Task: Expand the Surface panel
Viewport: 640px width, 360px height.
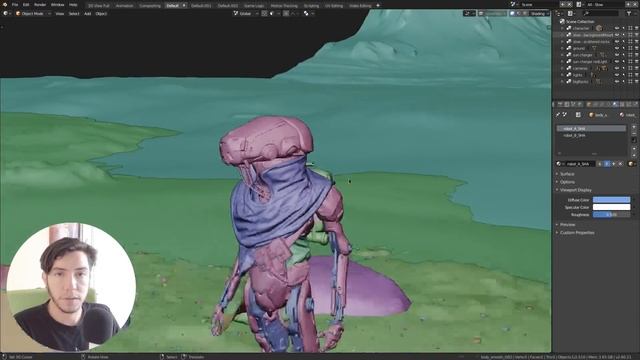Action: [566, 174]
